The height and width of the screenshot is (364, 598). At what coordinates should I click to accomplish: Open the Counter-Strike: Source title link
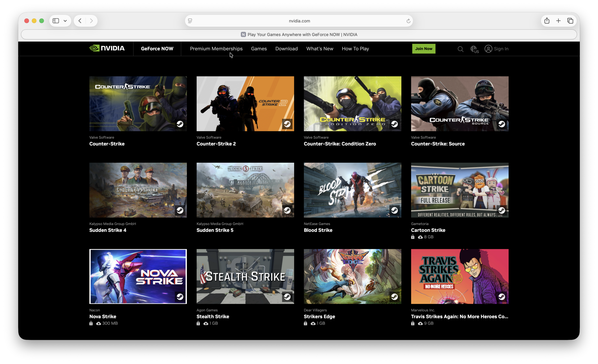pyautogui.click(x=438, y=144)
